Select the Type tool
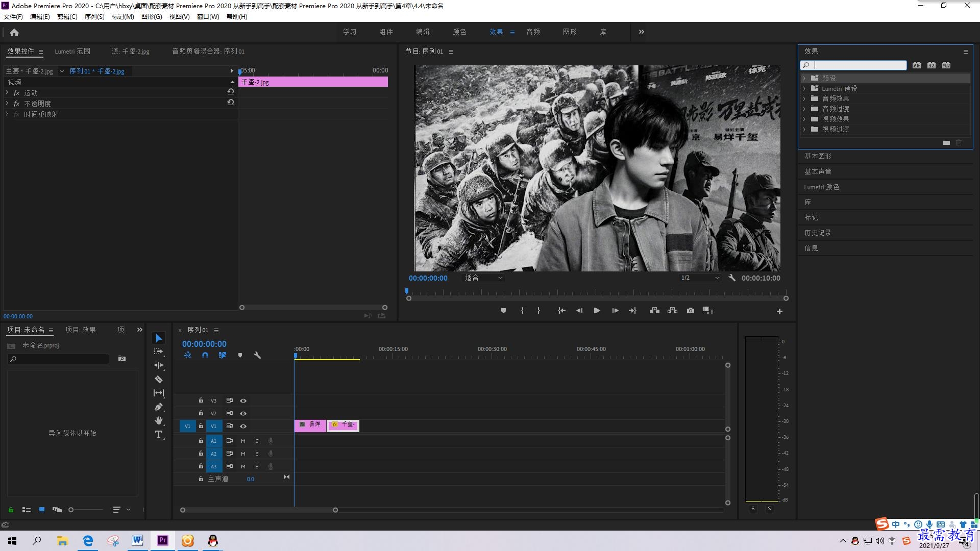The width and height of the screenshot is (980, 551). [159, 434]
